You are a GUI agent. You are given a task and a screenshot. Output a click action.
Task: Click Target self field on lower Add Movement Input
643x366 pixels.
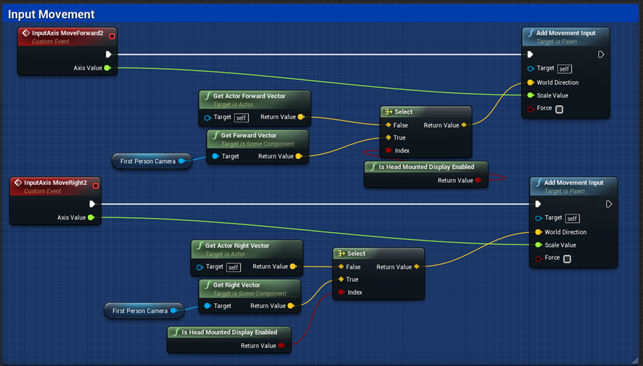coord(572,218)
